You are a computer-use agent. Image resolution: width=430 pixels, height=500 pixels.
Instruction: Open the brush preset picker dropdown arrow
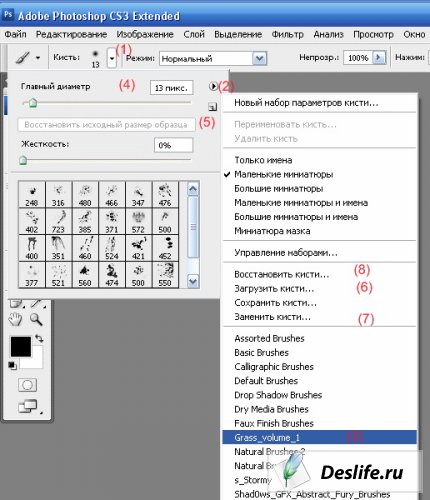tap(112, 58)
